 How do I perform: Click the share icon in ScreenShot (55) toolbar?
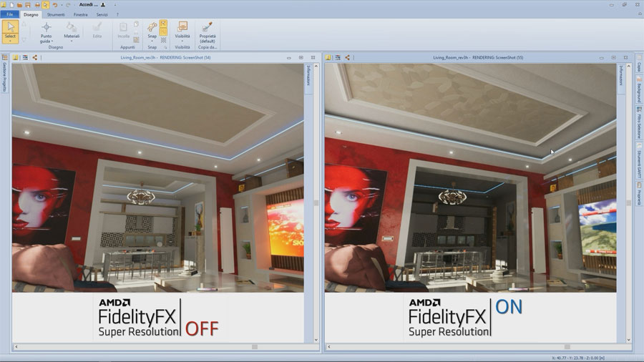pos(348,57)
